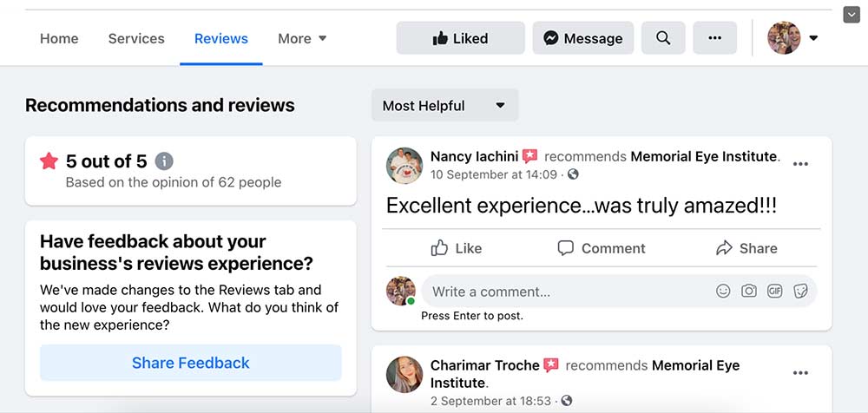This screenshot has width=868, height=413.
Task: Click the search magnifier icon
Action: [x=663, y=38]
